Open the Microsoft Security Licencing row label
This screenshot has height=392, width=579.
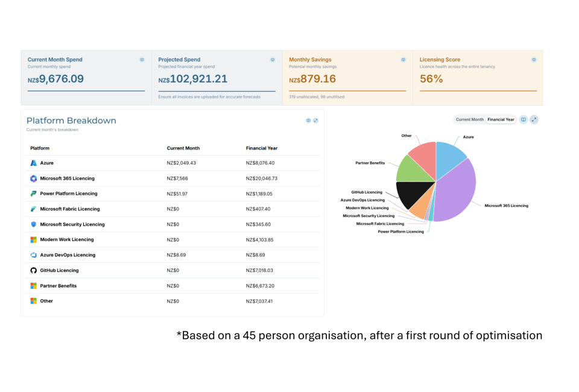click(x=72, y=224)
